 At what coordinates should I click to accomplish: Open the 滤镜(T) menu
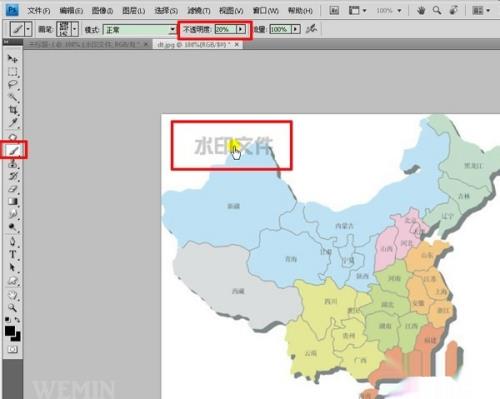(x=198, y=11)
